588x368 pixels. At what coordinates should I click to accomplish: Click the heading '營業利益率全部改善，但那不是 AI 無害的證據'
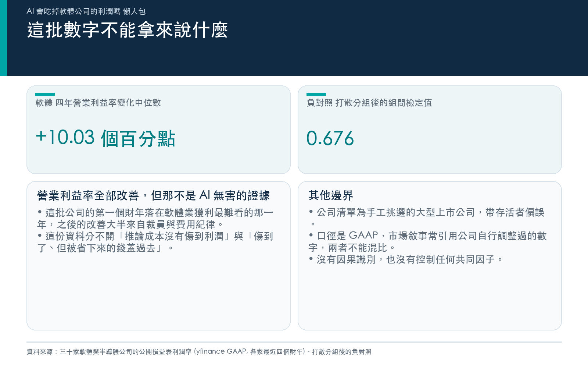pyautogui.click(x=154, y=195)
